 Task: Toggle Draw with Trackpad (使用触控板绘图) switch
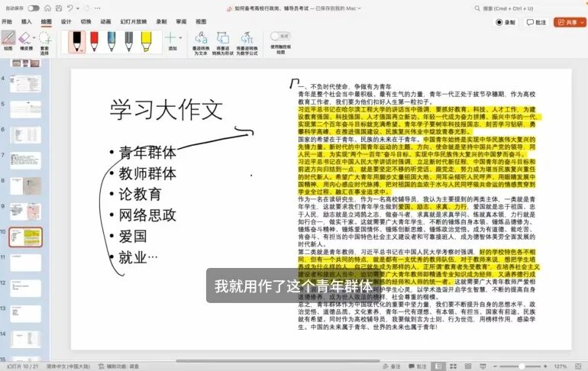tap(279, 36)
